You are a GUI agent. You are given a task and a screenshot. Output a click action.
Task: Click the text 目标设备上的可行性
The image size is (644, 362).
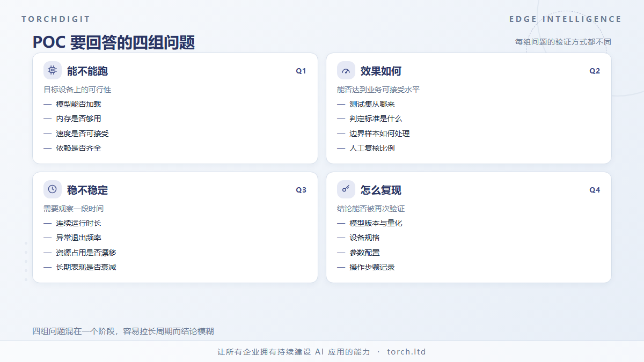(x=77, y=90)
